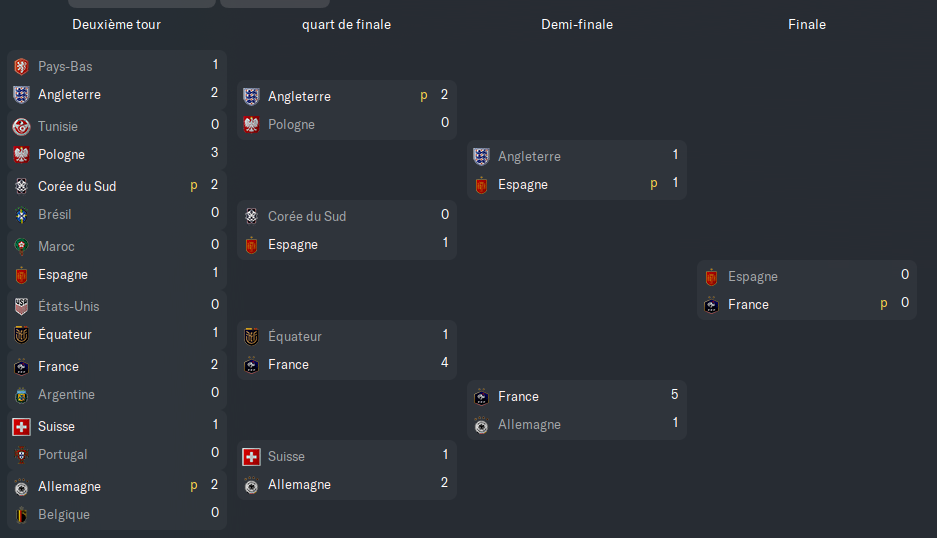Open the Belgique team badge
Image resolution: width=937 pixels, height=538 pixels.
pos(21,514)
